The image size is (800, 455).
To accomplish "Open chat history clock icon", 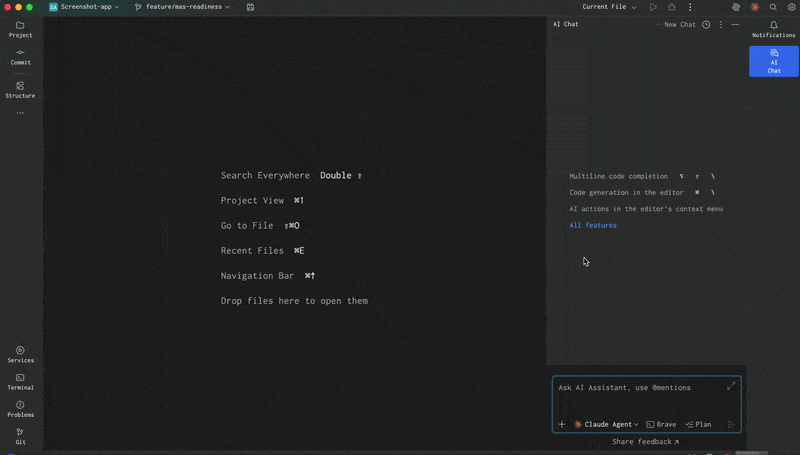I will click(706, 24).
